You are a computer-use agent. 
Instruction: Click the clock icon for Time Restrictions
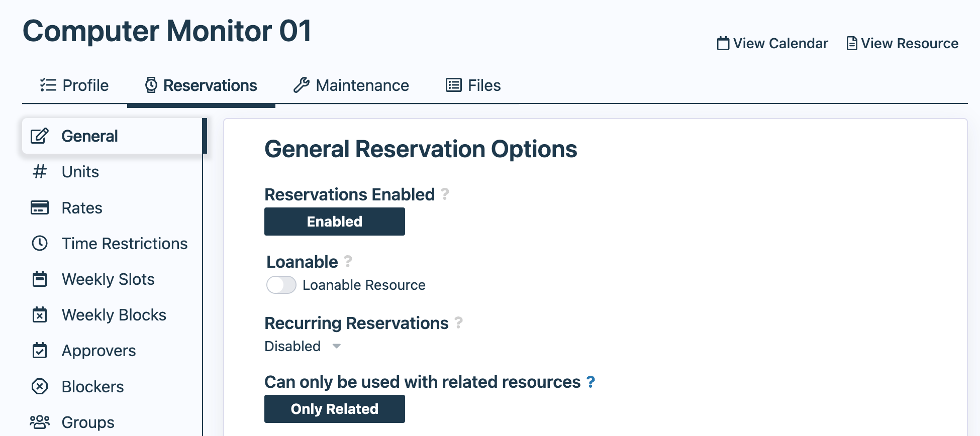coord(40,244)
